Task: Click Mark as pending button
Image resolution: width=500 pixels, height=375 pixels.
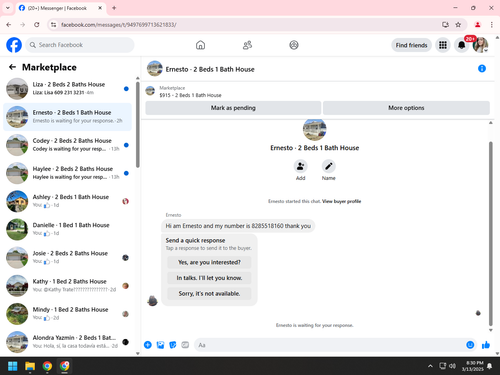Action: tap(233, 108)
